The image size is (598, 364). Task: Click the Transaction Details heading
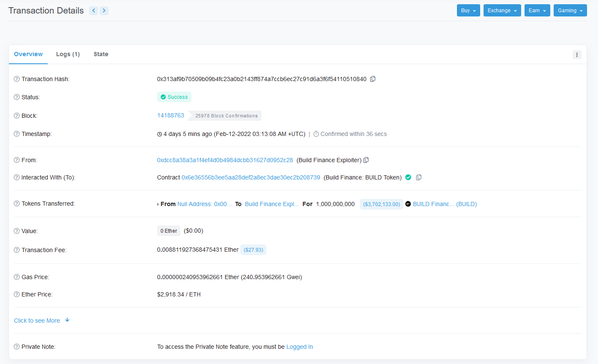click(x=46, y=11)
